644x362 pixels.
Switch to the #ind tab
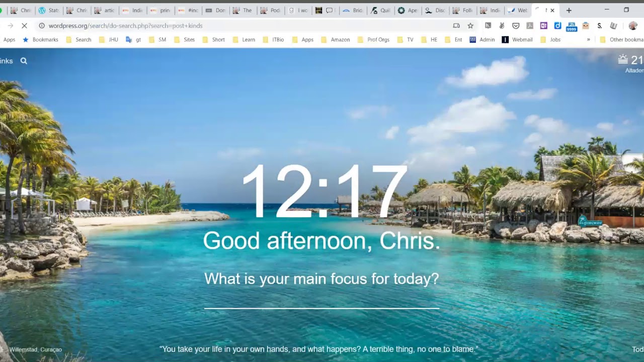point(188,10)
